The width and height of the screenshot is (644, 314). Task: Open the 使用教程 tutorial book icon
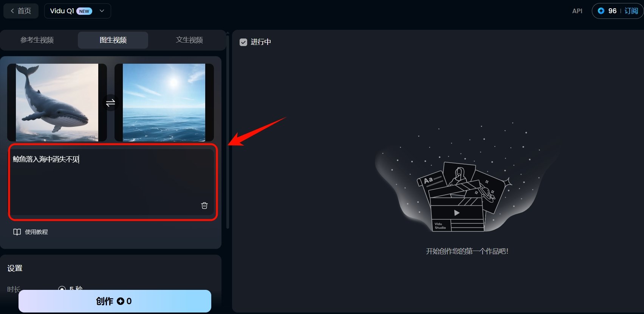click(17, 232)
